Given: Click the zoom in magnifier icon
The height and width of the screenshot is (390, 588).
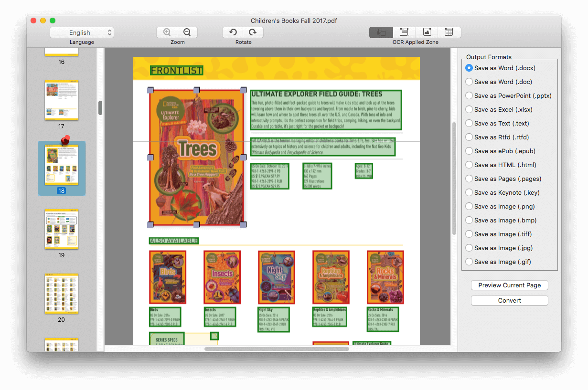Looking at the screenshot, I should [x=167, y=32].
